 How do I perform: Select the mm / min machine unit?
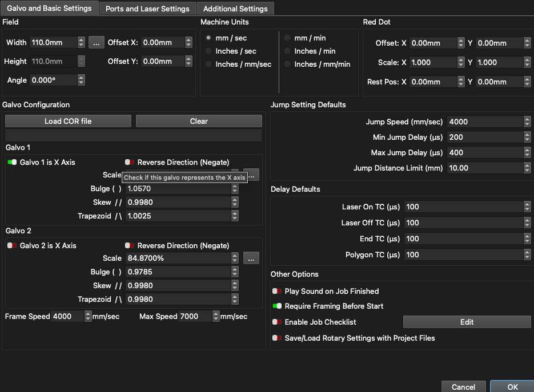[x=288, y=38]
